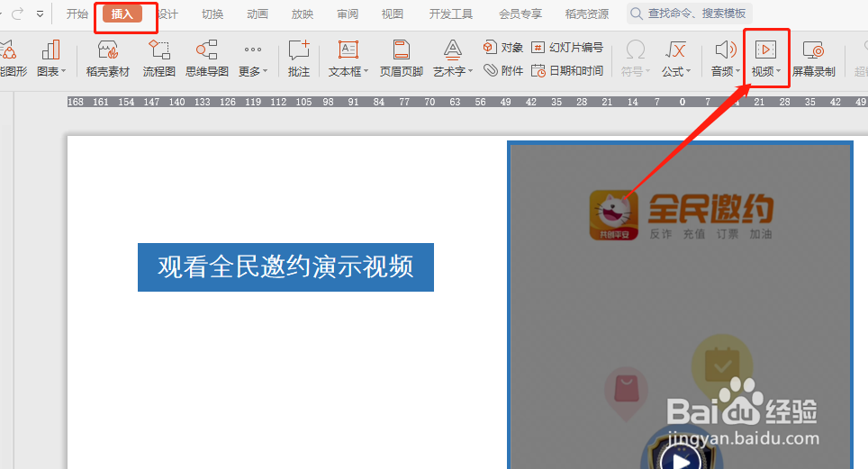Expand the 视频 dropdown arrow

778,71
